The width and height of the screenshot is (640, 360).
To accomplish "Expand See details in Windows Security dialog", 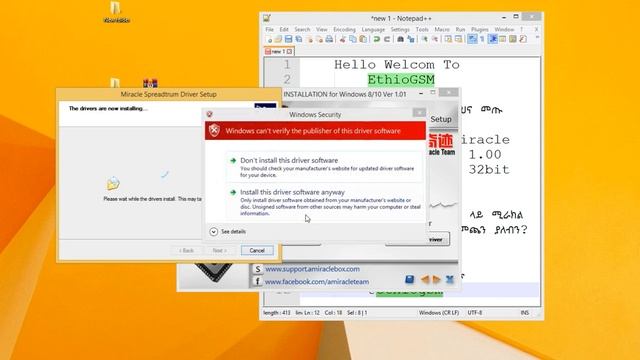I will pyautogui.click(x=228, y=231).
